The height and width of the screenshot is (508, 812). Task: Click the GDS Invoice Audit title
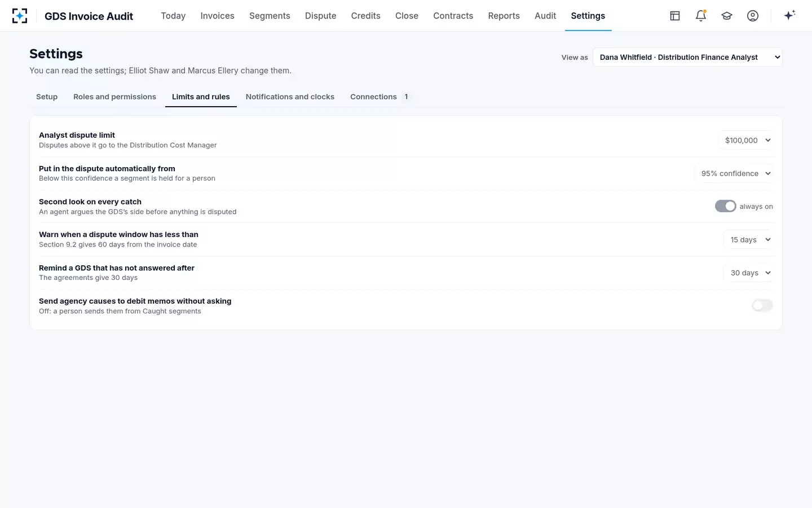click(89, 16)
